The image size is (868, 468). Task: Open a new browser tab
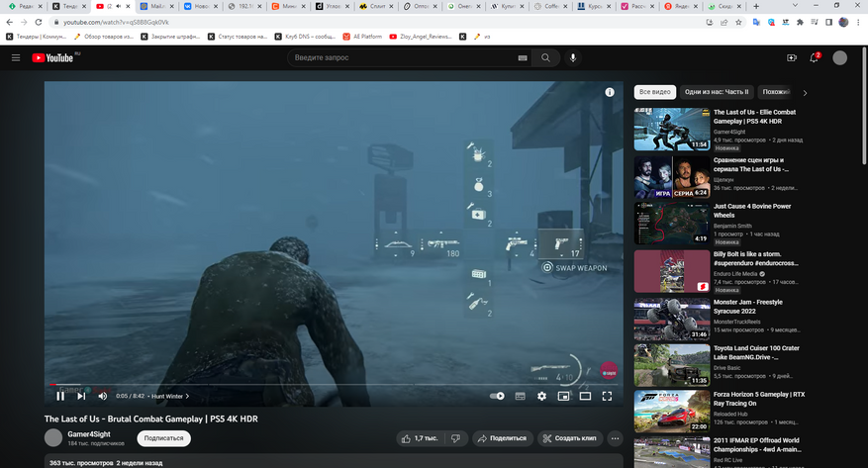point(756,6)
